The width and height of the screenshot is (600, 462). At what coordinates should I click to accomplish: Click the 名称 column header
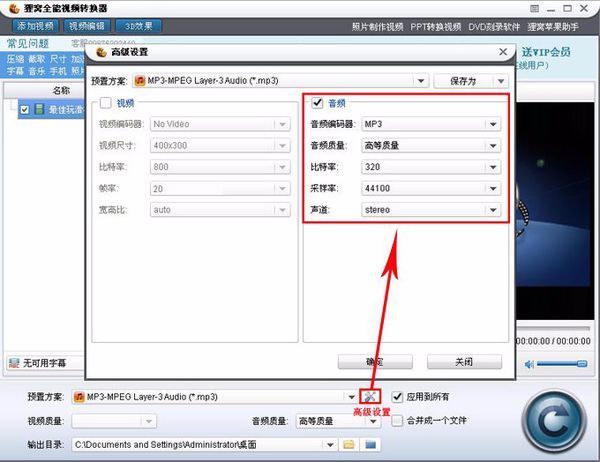tap(61, 90)
